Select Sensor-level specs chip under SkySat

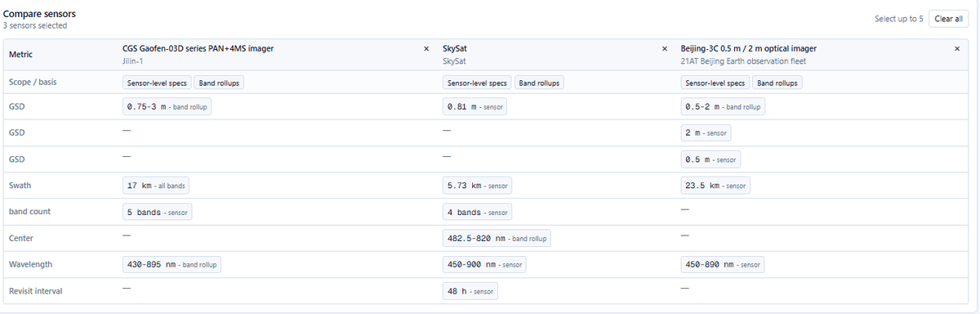[x=478, y=83]
